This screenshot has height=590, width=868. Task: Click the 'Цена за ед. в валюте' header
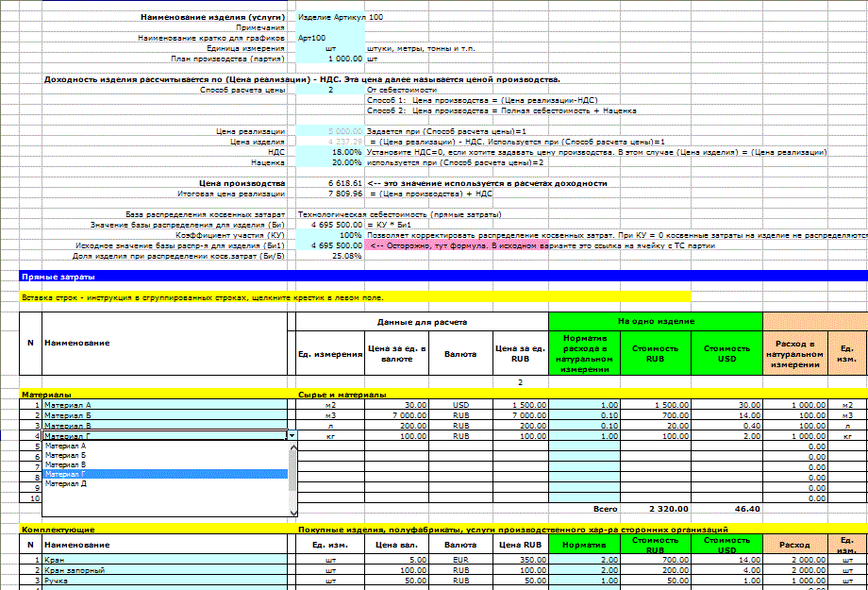(397, 353)
